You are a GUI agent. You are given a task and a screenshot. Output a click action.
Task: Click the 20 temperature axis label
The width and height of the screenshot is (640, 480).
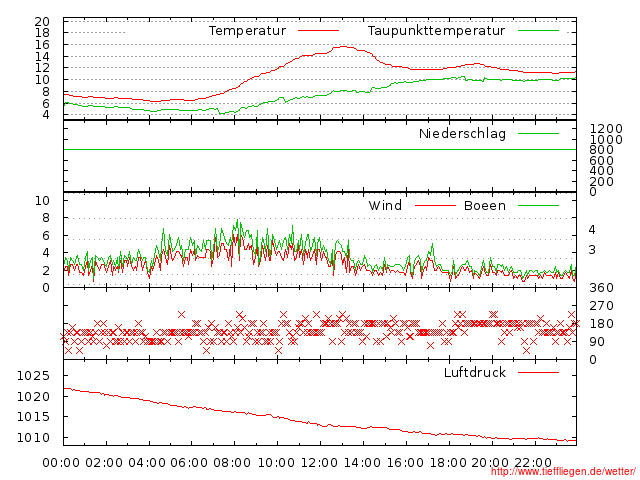click(x=42, y=21)
